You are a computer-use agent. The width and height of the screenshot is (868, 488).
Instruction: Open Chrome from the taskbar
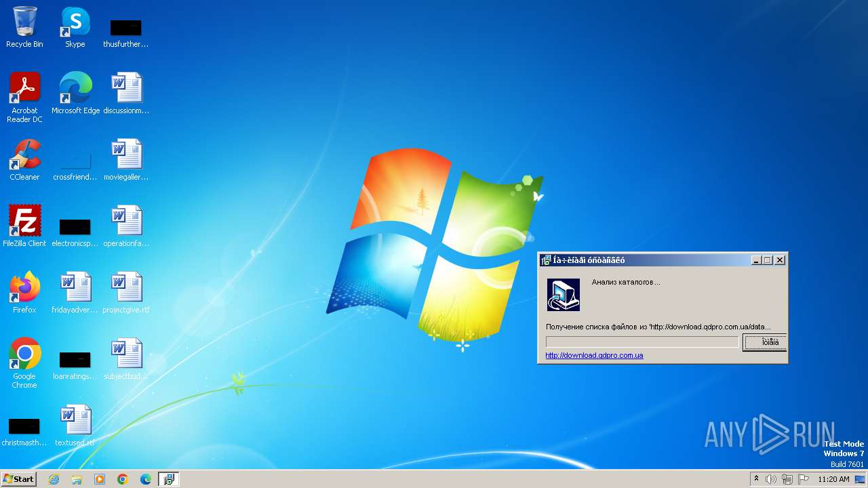click(123, 479)
